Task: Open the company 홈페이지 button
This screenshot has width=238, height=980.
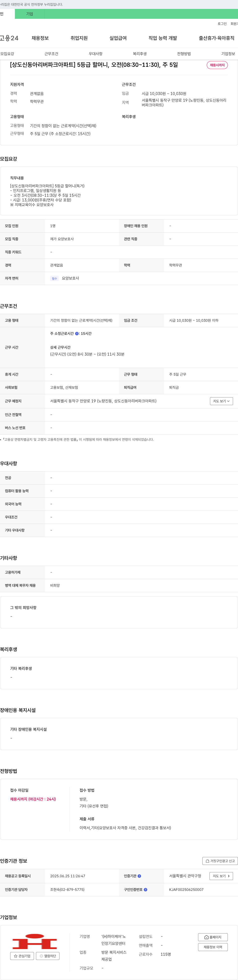Action: click(x=213, y=937)
